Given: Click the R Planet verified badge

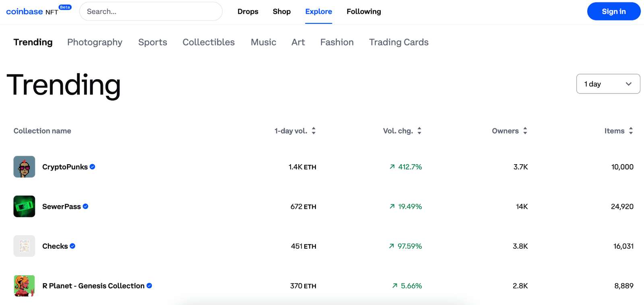Looking at the screenshot, I should pyautogui.click(x=149, y=286).
